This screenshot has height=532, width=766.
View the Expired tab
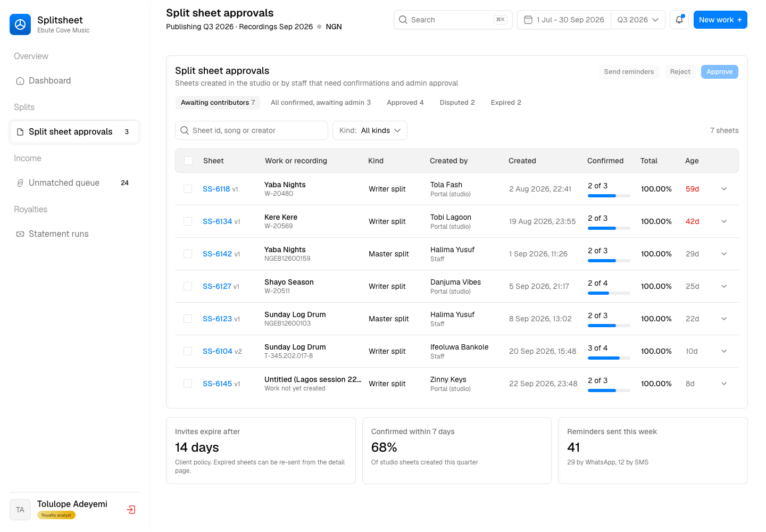click(506, 103)
